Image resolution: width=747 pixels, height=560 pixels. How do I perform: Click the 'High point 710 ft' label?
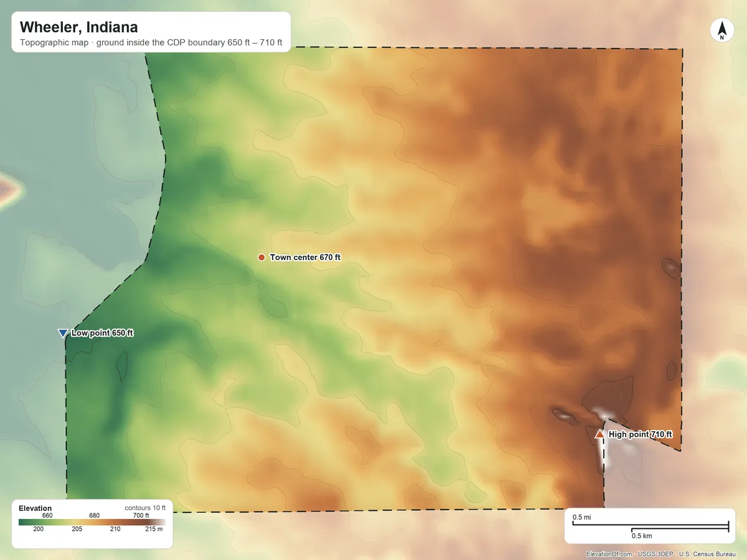[x=641, y=434]
